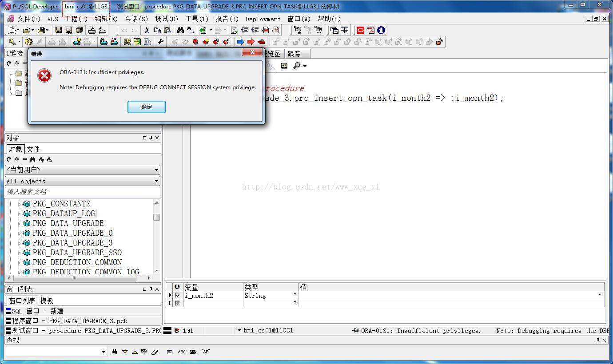Screen dimensions: 613x364
Task: Click the red error dialog icon
Action: point(44,75)
